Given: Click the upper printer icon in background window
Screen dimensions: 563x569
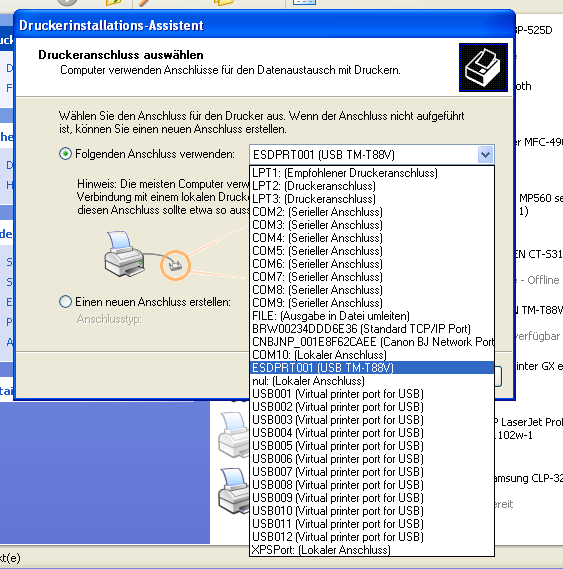Looking at the screenshot, I should pos(233,434).
